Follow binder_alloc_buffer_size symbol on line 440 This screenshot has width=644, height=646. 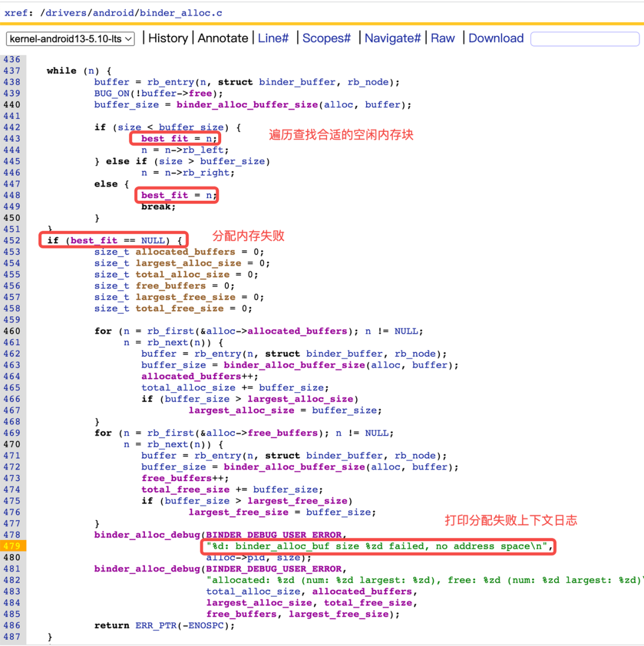click(x=247, y=105)
